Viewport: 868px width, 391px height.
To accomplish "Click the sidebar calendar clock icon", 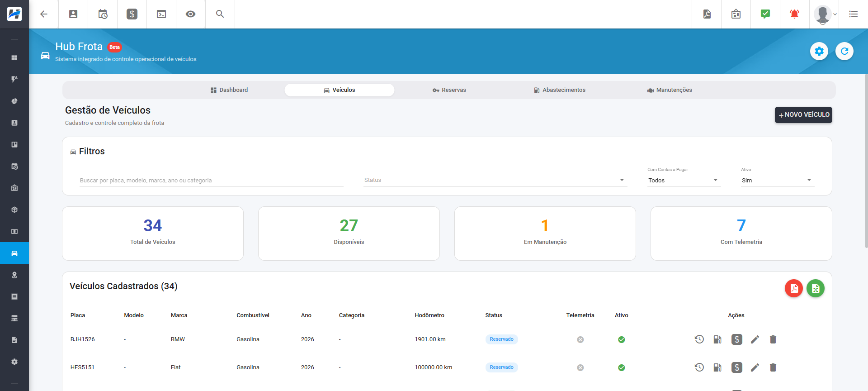I will coord(14,166).
